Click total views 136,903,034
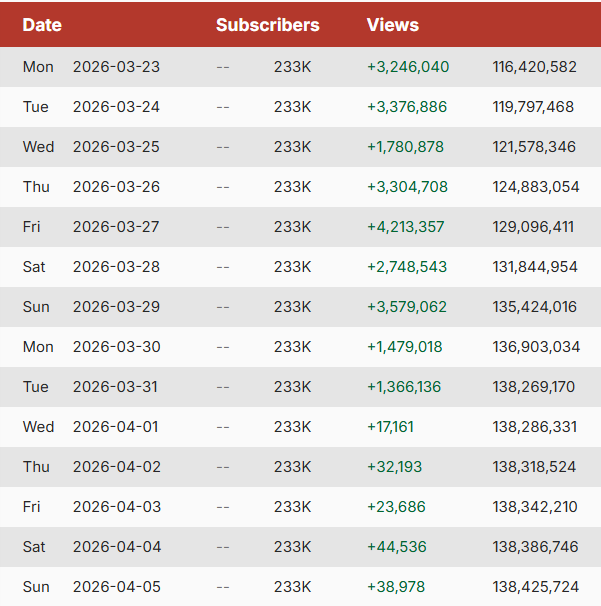Image resolution: width=601 pixels, height=606 pixels. pyautogui.click(x=536, y=347)
